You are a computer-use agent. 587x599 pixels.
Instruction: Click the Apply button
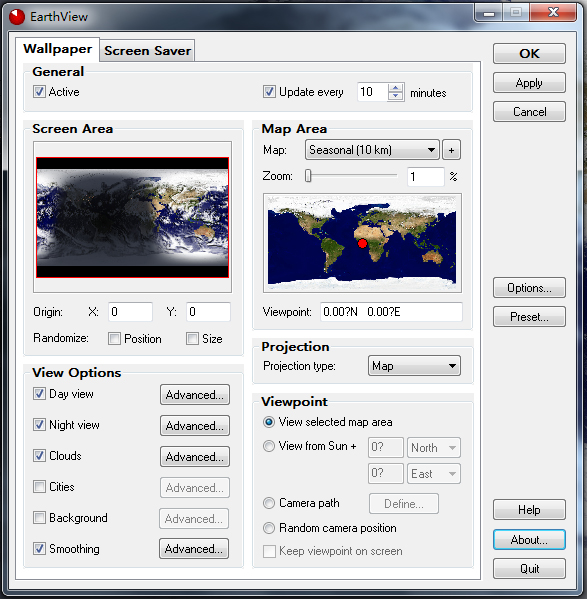point(529,83)
